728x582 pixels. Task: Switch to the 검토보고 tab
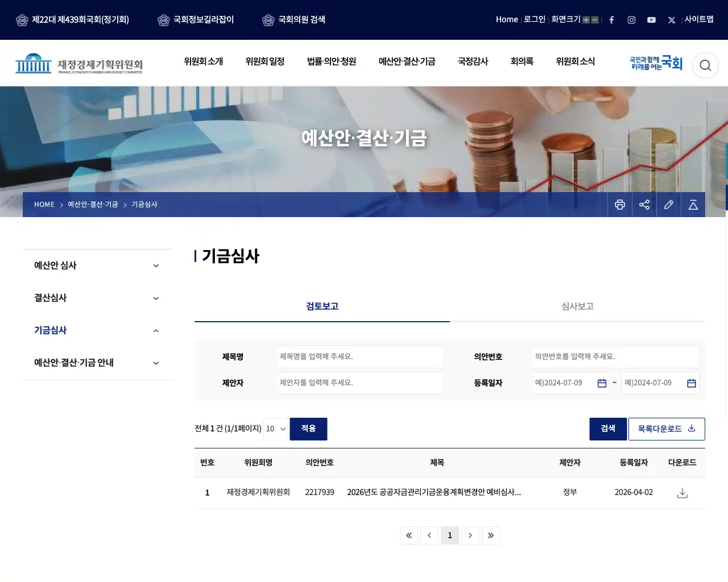pos(322,306)
